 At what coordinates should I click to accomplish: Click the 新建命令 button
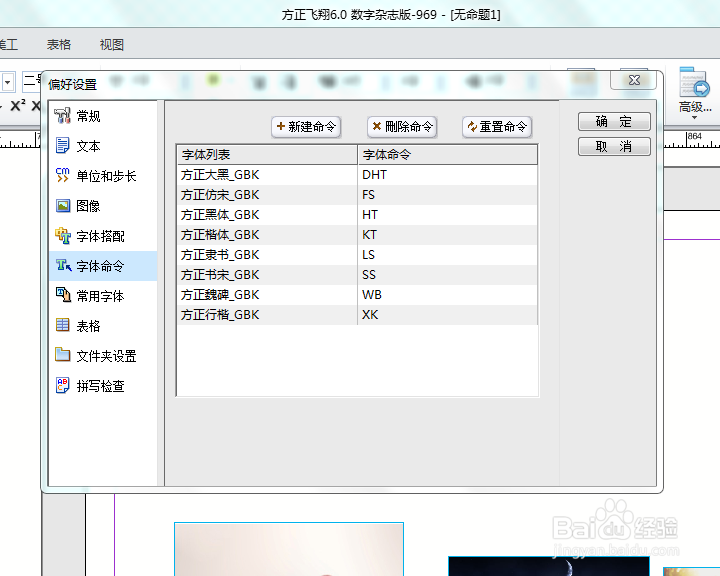[306, 127]
